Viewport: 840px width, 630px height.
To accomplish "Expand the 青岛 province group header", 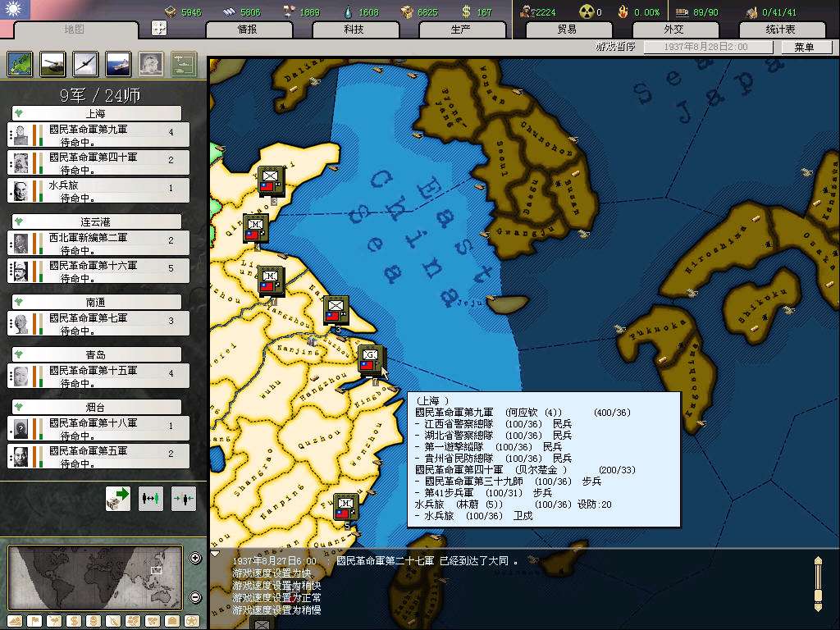I will click(x=95, y=354).
